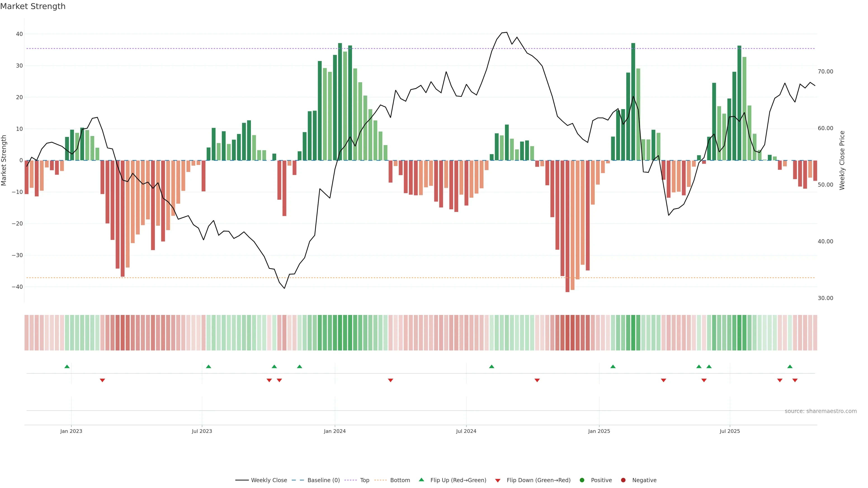Click the flip-up marker between Jul 2024 and Jan 2025
The image size is (868, 488).
click(492, 366)
